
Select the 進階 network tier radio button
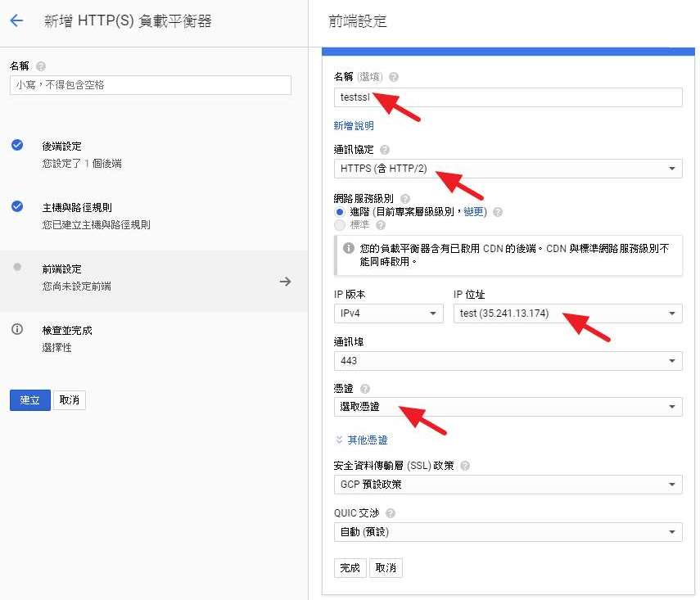tap(341, 212)
